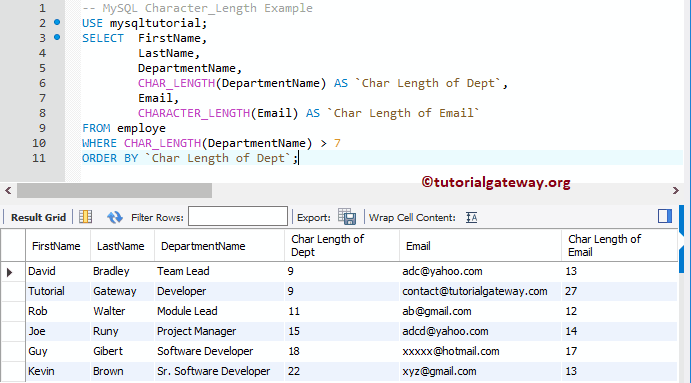Select cell 'Bradley' in LastName column

[x=122, y=271]
